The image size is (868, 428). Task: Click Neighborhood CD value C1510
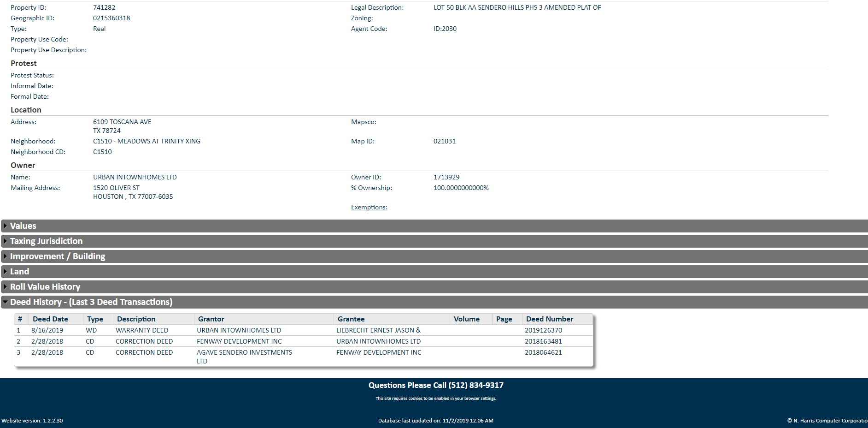click(x=102, y=152)
